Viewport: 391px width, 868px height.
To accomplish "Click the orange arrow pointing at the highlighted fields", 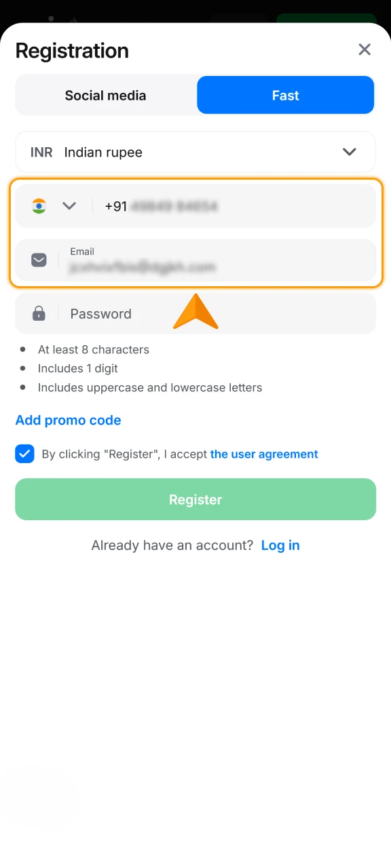I will tap(195, 311).
